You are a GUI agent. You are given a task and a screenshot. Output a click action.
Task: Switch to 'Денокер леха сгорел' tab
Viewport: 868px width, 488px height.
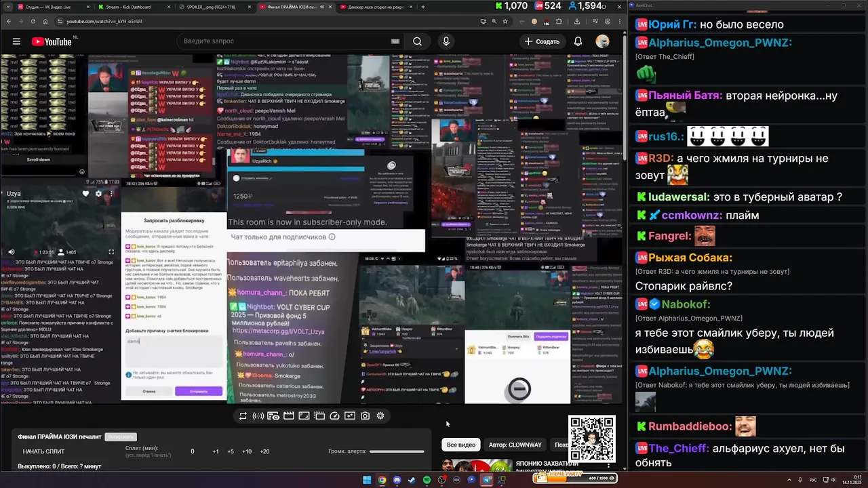click(x=375, y=7)
